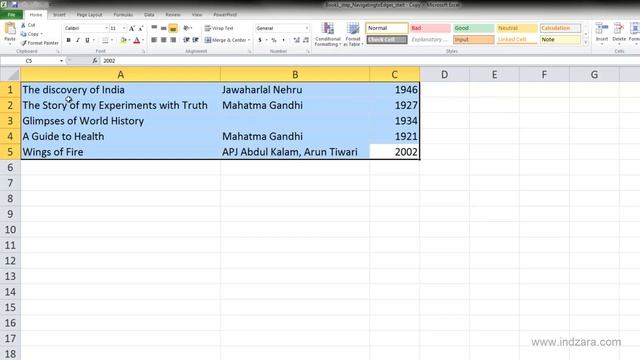Center text horizontally
This screenshot has height=360, width=640.
point(163,40)
